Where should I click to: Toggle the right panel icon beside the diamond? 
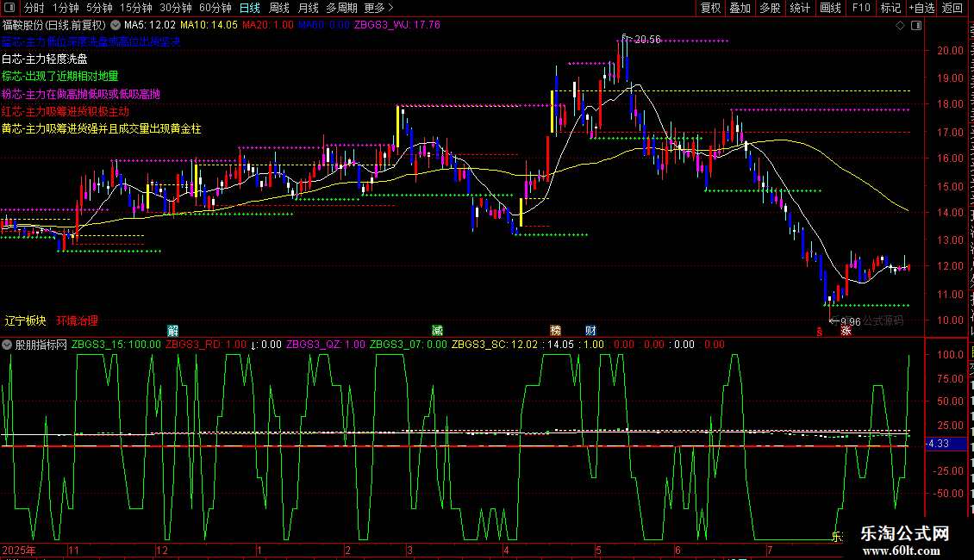tap(916, 26)
